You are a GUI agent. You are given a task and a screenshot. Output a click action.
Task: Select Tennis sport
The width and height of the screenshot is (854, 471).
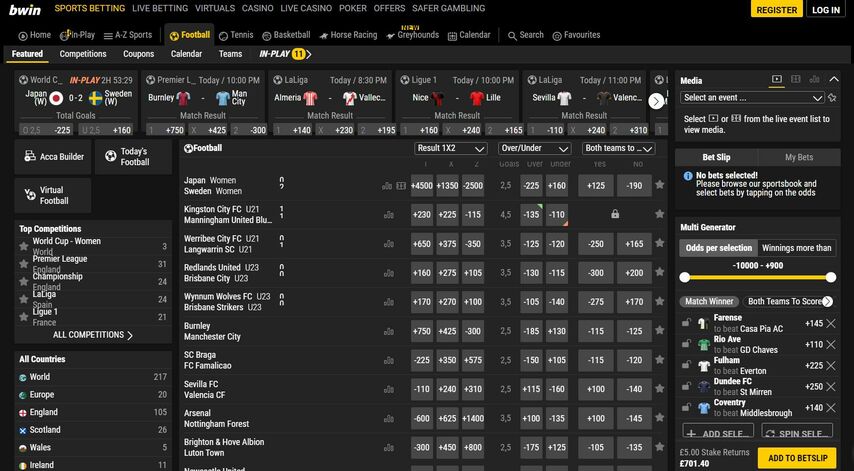[236, 35]
